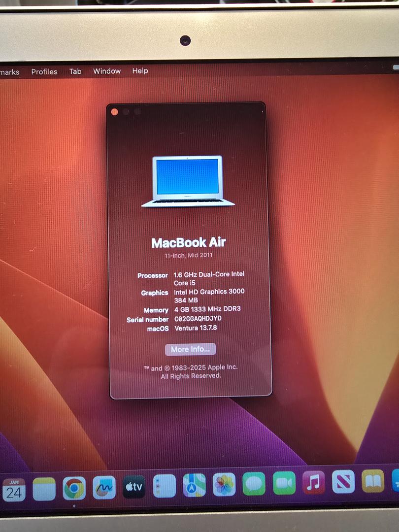Open the Profiles menu
The width and height of the screenshot is (399, 532).
pyautogui.click(x=44, y=72)
